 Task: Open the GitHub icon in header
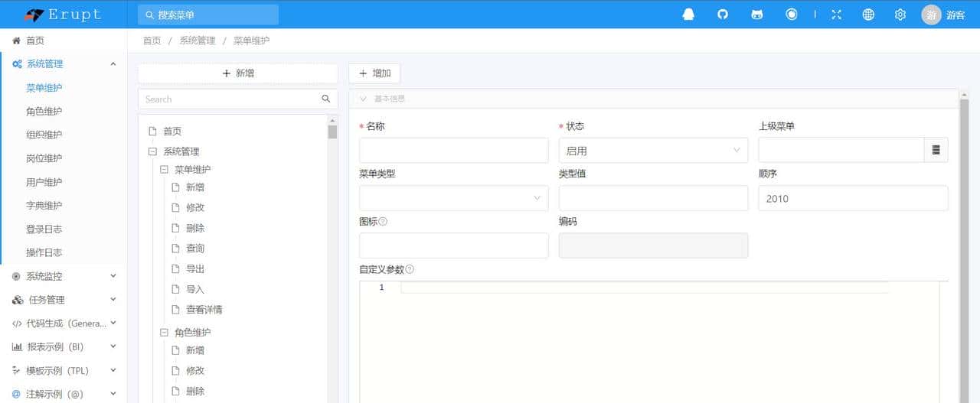(723, 15)
